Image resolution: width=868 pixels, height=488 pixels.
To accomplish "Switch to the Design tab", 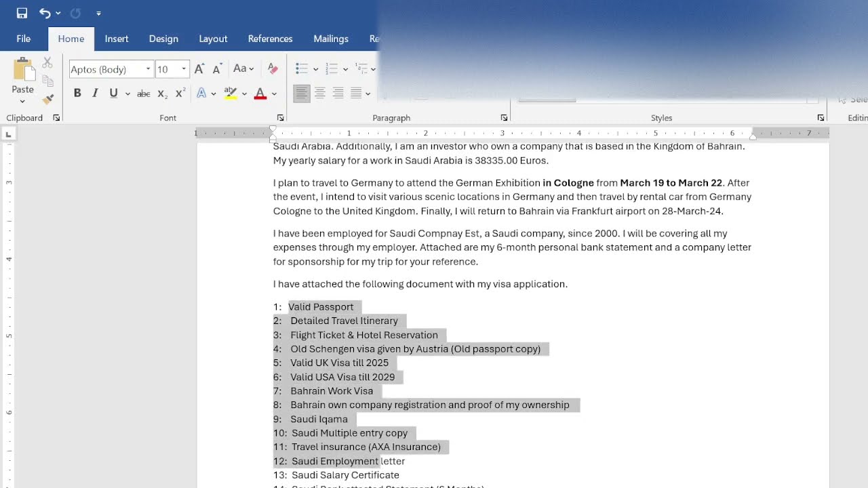I will click(163, 39).
